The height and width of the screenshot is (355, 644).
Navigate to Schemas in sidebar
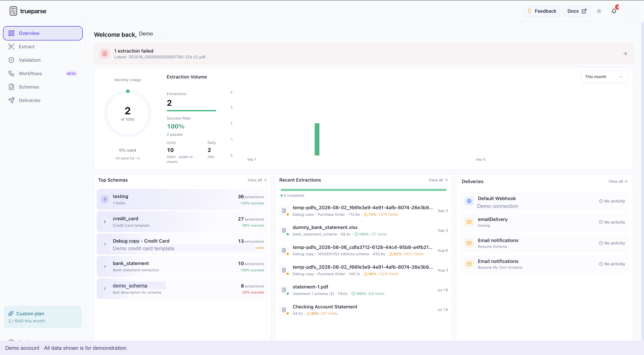pos(43,87)
